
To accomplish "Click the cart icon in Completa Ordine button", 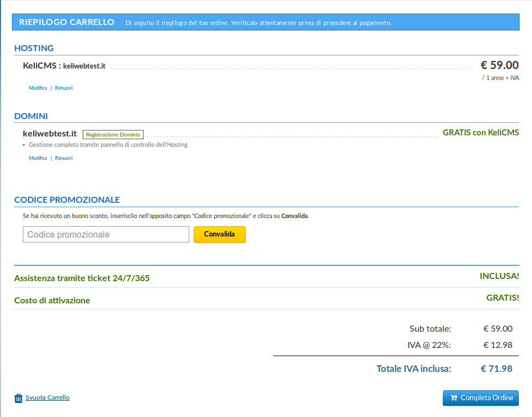I will pyautogui.click(x=454, y=398).
